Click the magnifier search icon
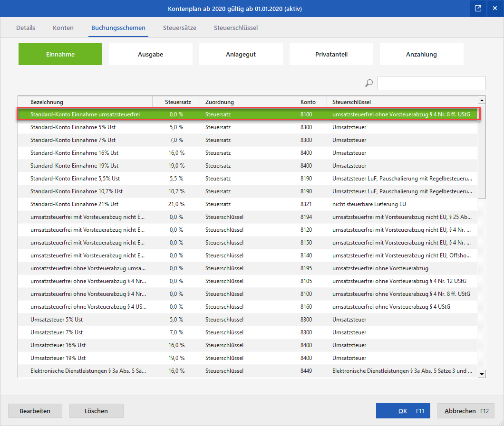This screenshot has width=504, height=426. 369,83
